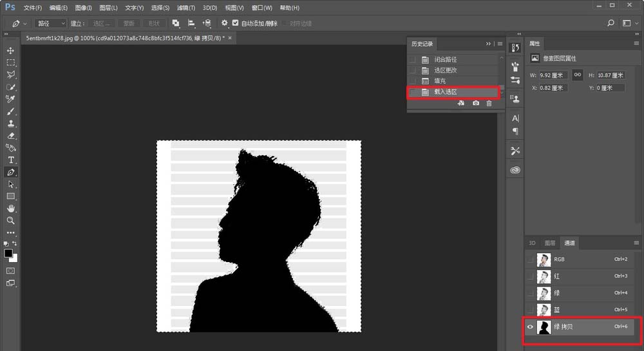
Task: Delete current state using History trash icon
Action: point(489,103)
